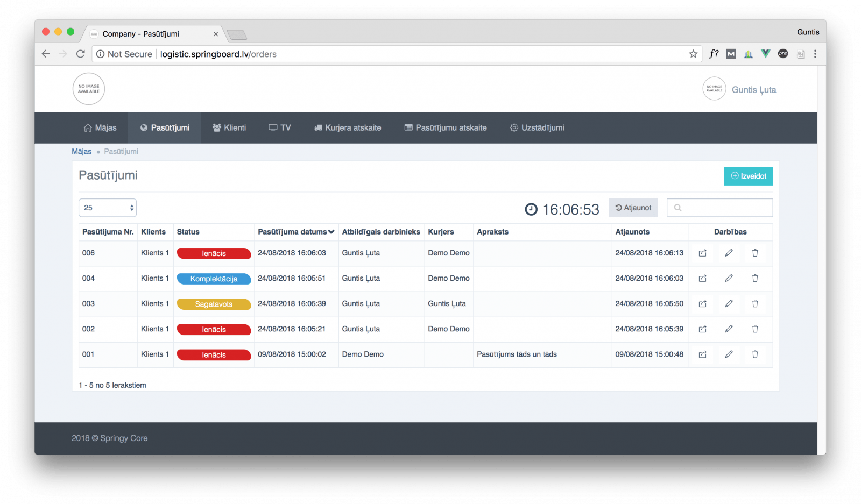Screen dimensions: 861x504
Task: Delete order 004 with trash icon
Action: pyautogui.click(x=755, y=278)
